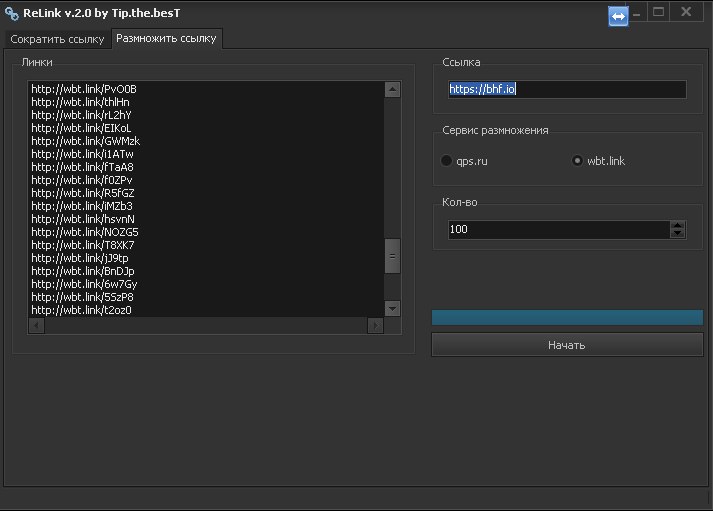Select link http://wbt.link/jJ9tp
Viewport: 713px width, 511px height.
[80, 258]
